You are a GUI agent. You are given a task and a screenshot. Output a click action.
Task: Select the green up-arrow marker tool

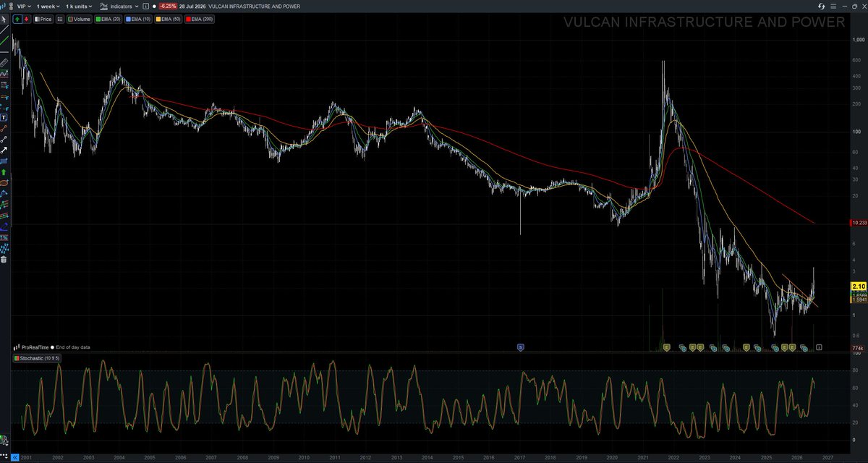click(x=4, y=172)
